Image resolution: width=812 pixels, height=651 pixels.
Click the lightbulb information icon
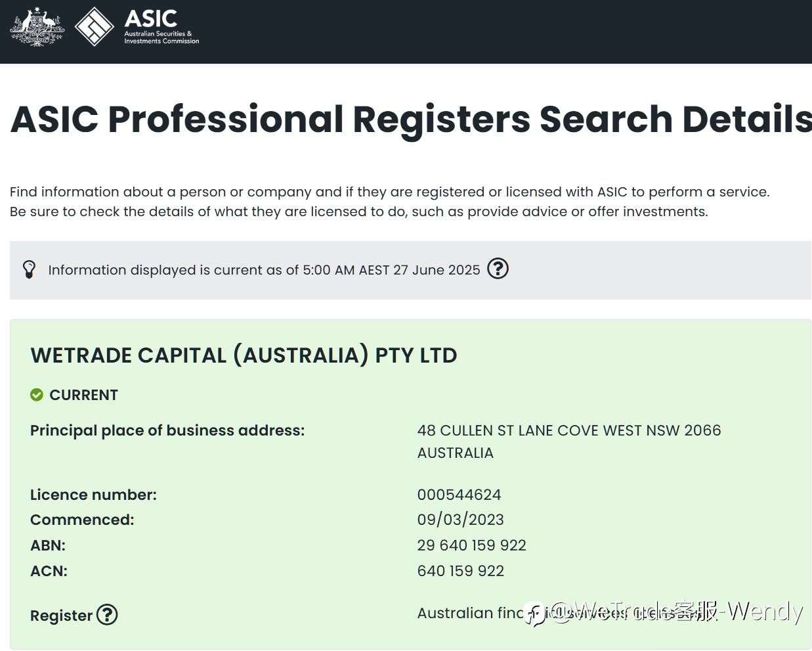[x=29, y=269]
